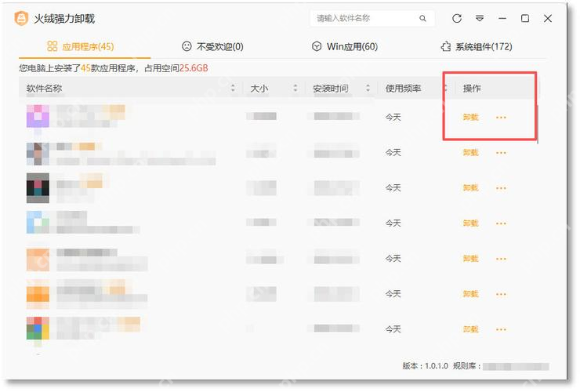The image size is (580, 392).
Task: Sort by the 大小 column header
Action: [259, 89]
